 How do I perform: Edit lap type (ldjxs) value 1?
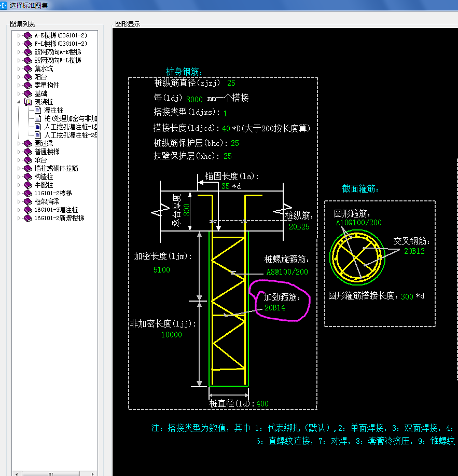pyautogui.click(x=225, y=114)
